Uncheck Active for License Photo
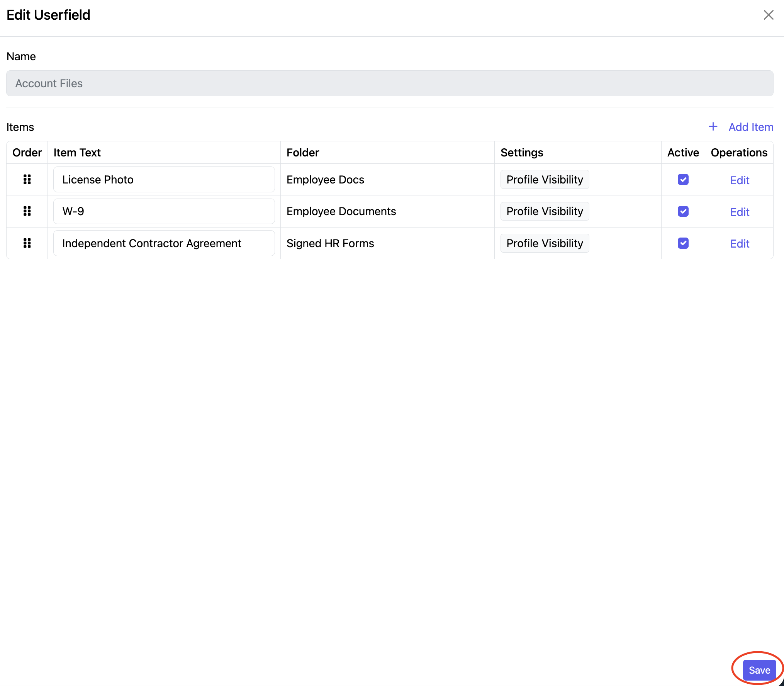This screenshot has height=686, width=784. point(683,180)
